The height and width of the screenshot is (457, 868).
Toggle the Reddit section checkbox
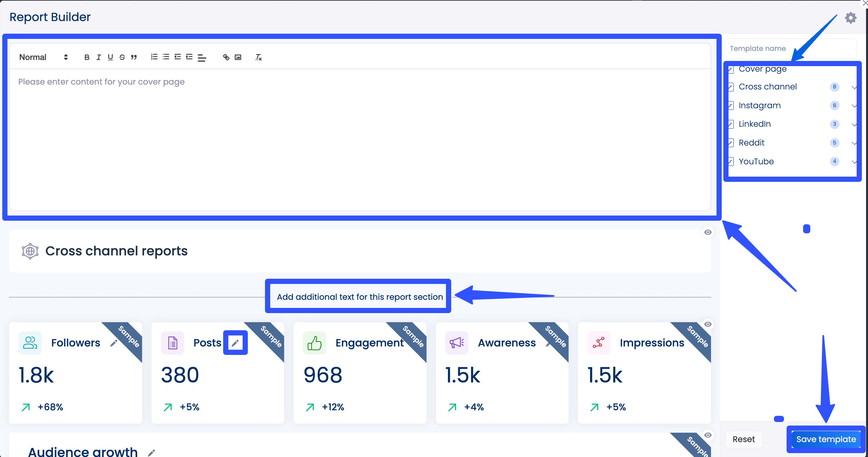(x=731, y=143)
